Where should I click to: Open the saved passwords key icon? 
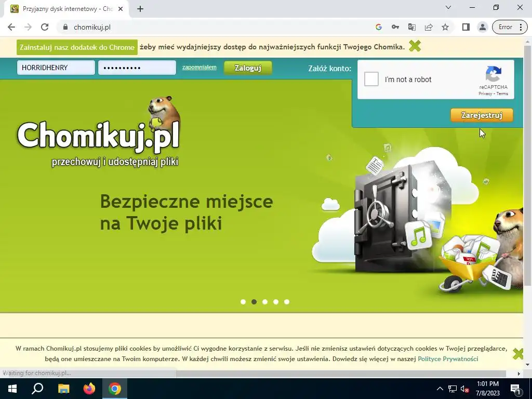(395, 27)
